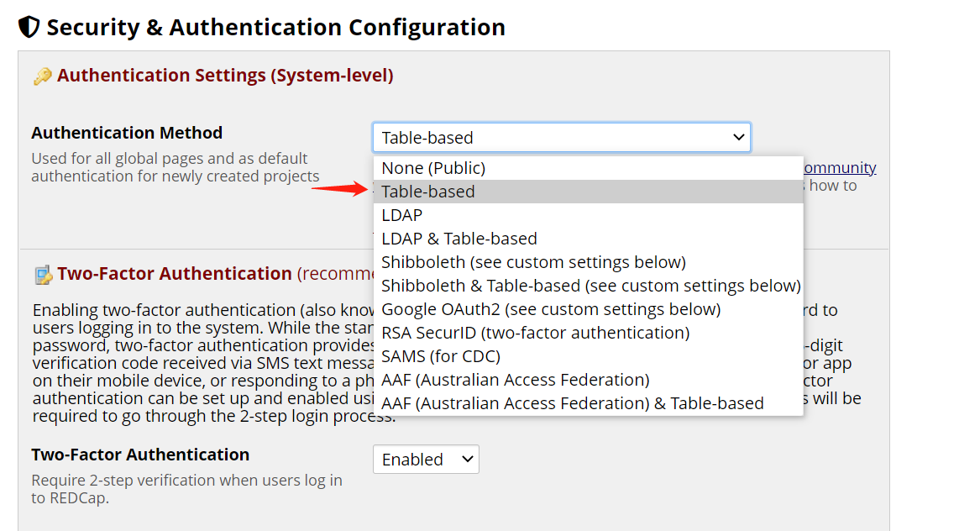Click the shield icon beside Security heading
Image resolution: width=980 pixels, height=531 pixels.
(29, 28)
